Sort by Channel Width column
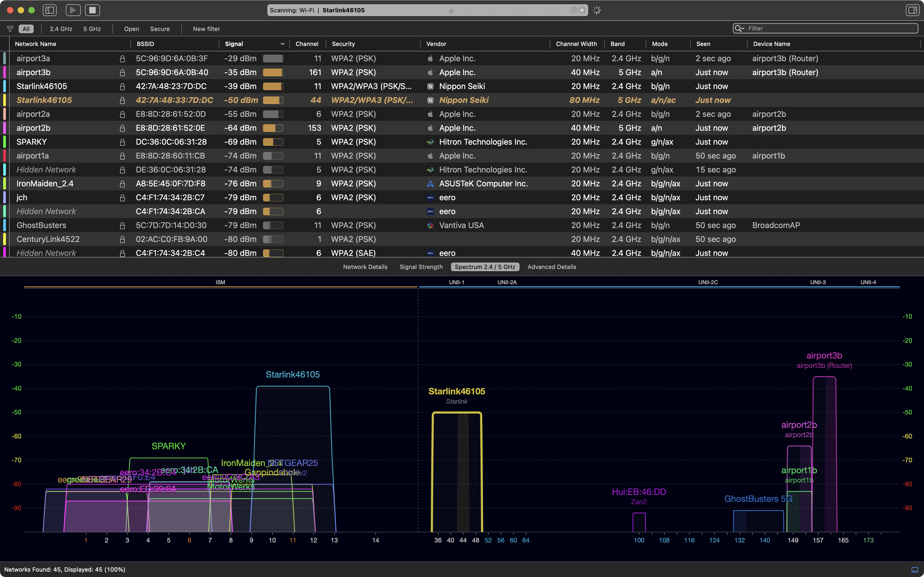This screenshot has height=577, width=924. 576,44
